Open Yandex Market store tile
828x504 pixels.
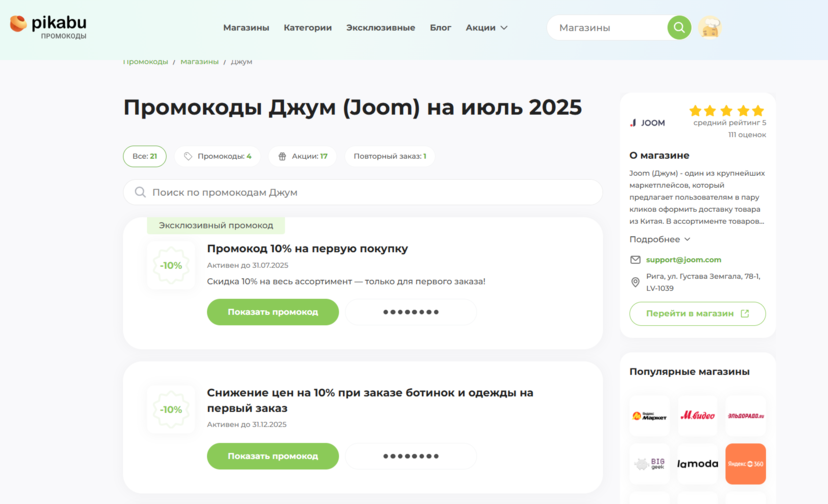tap(650, 416)
